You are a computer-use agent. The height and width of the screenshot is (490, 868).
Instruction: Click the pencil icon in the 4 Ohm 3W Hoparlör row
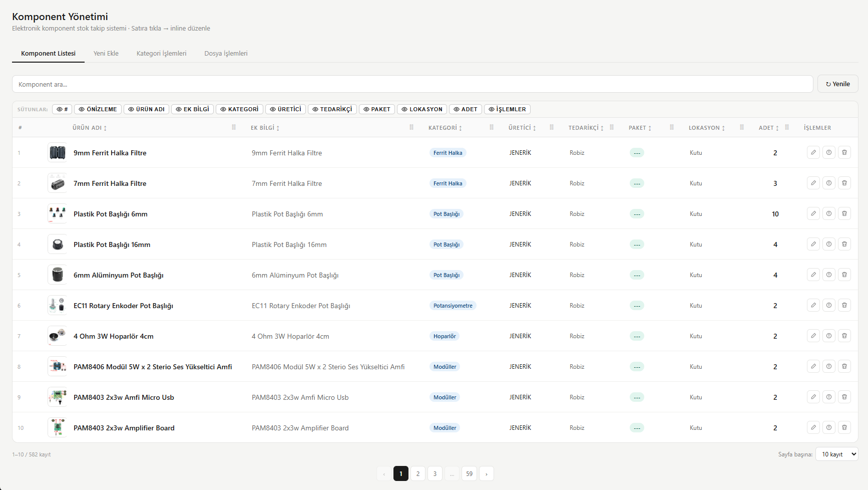click(x=813, y=336)
